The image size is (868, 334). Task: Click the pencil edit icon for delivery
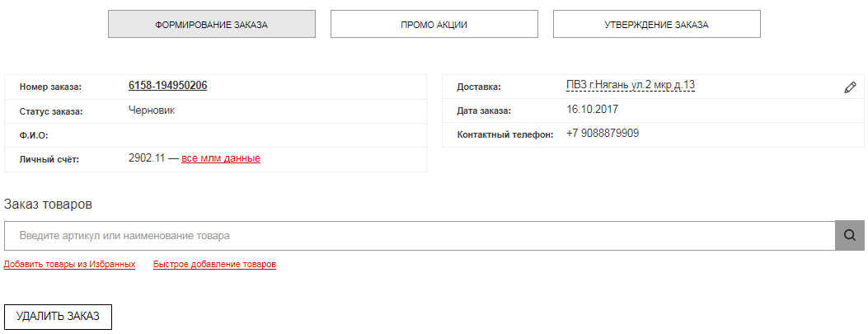851,87
